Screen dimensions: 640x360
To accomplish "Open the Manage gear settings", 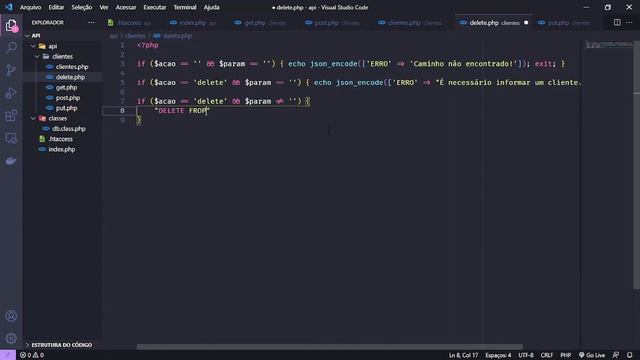I will pyautogui.click(x=11, y=338).
